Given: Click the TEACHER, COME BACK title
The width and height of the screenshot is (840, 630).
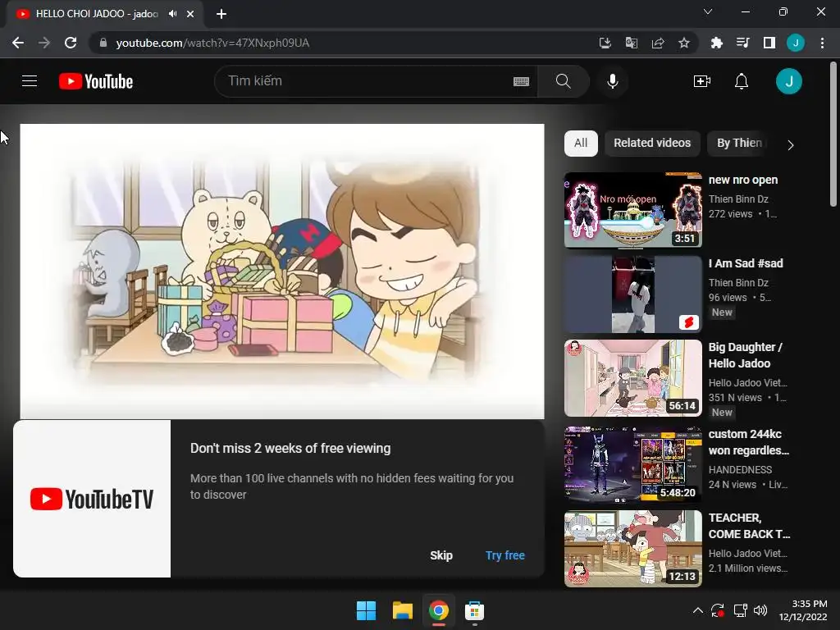Looking at the screenshot, I should tap(749, 526).
